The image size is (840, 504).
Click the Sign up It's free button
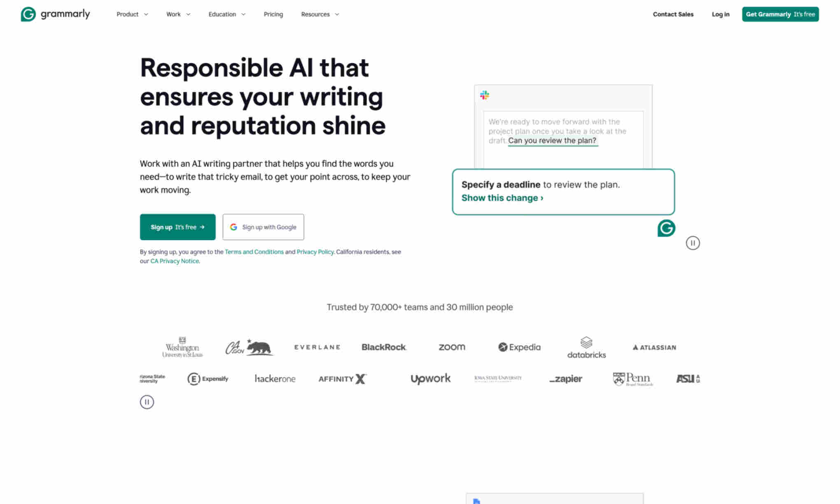[x=177, y=226]
